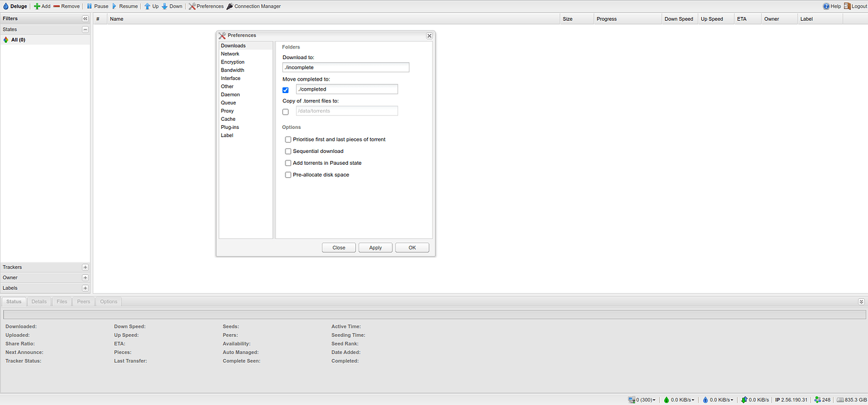Add a new torrent
The image size is (868, 405).
(42, 6)
